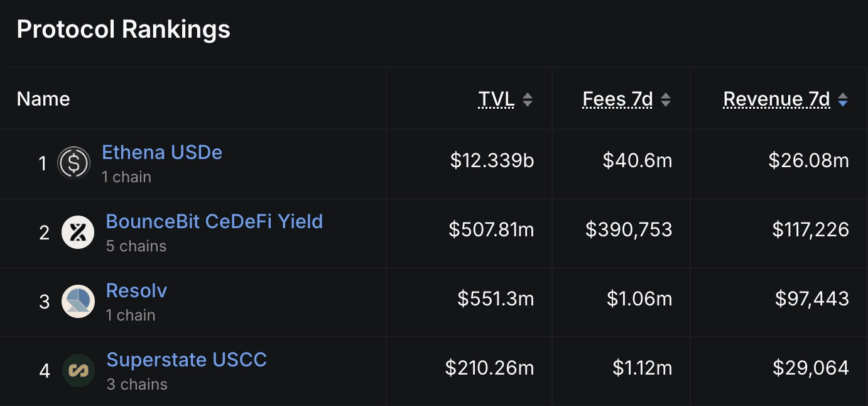Click the Resolv protocol logo icon
The image size is (868, 406).
coord(78,302)
